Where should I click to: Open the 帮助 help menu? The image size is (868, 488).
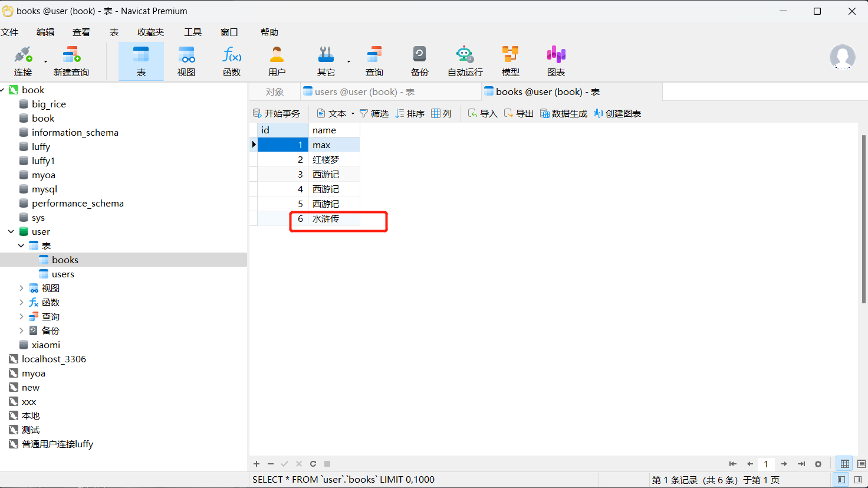(x=269, y=32)
